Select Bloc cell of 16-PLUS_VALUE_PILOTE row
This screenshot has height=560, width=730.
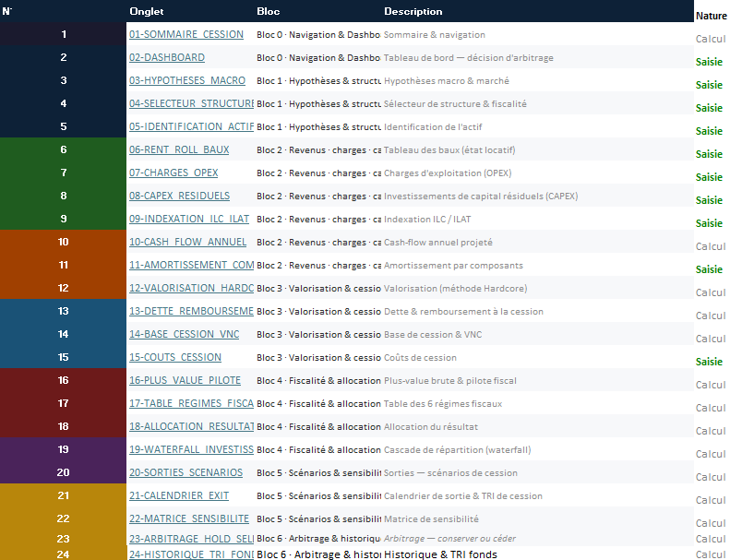click(318, 381)
